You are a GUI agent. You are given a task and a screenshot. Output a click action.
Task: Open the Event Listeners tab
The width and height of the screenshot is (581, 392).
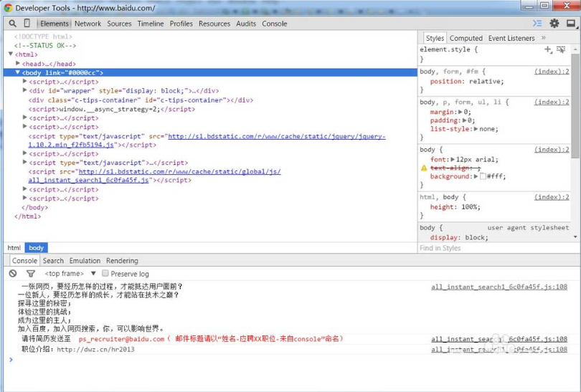[x=511, y=38]
